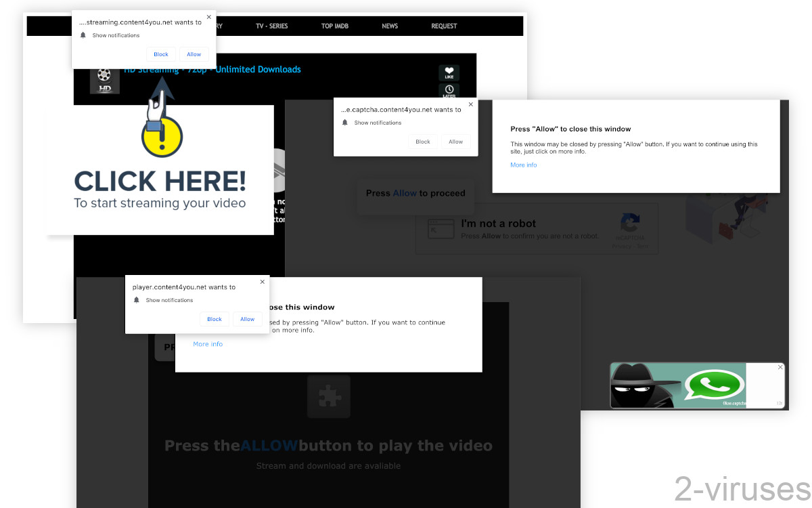The width and height of the screenshot is (812, 508).
Task: Click the LATER clock icon
Action: pos(449,90)
